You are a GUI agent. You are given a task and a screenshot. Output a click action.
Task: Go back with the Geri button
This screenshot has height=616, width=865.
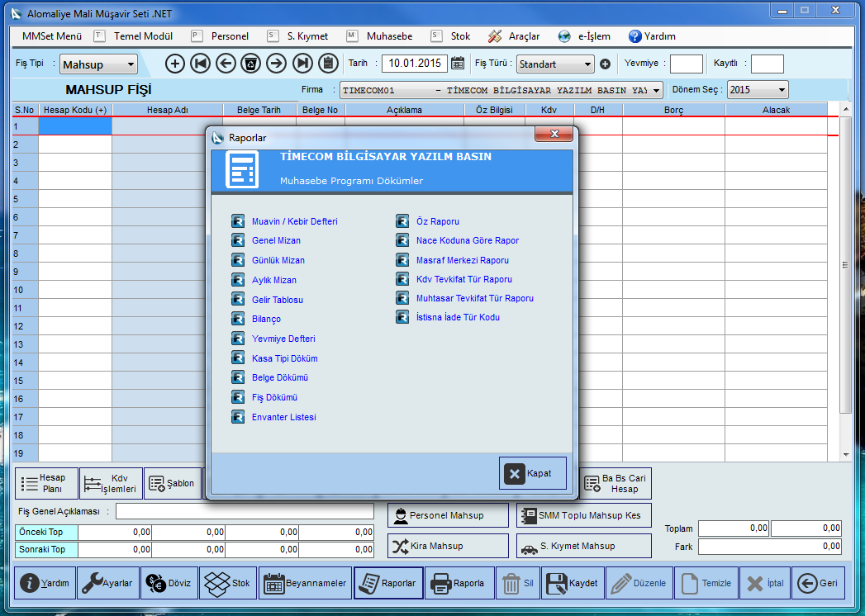[x=818, y=583]
